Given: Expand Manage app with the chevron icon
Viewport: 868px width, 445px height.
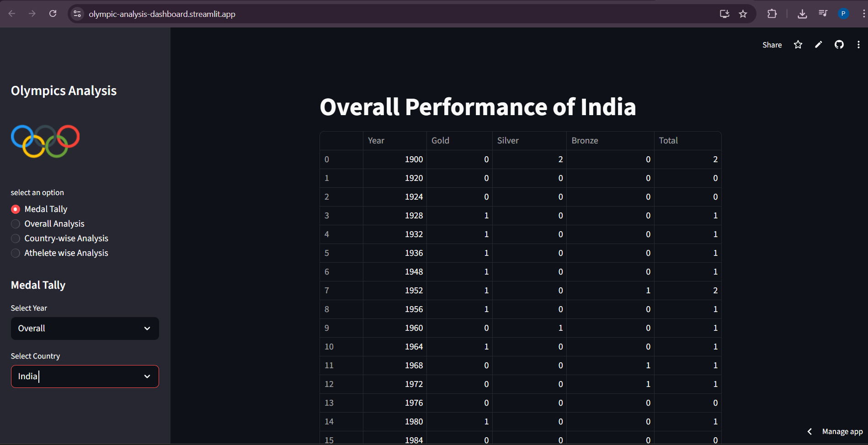Looking at the screenshot, I should [809, 431].
